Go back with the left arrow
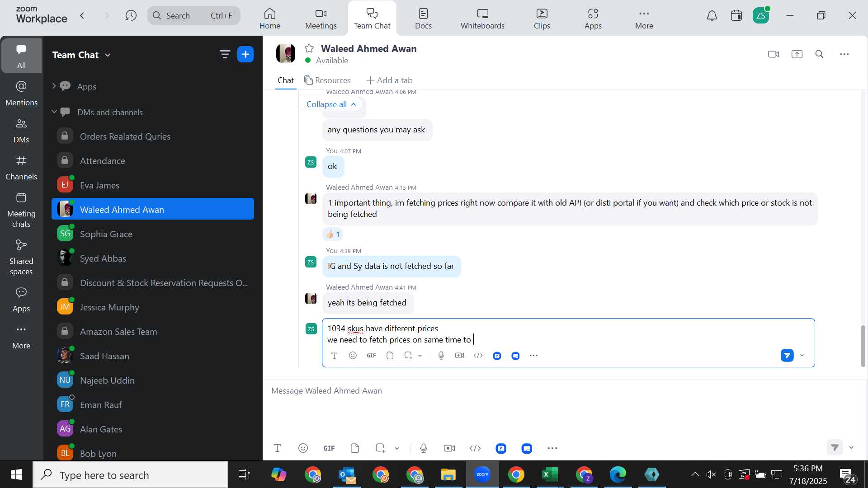The width and height of the screenshot is (868, 488). [82, 16]
